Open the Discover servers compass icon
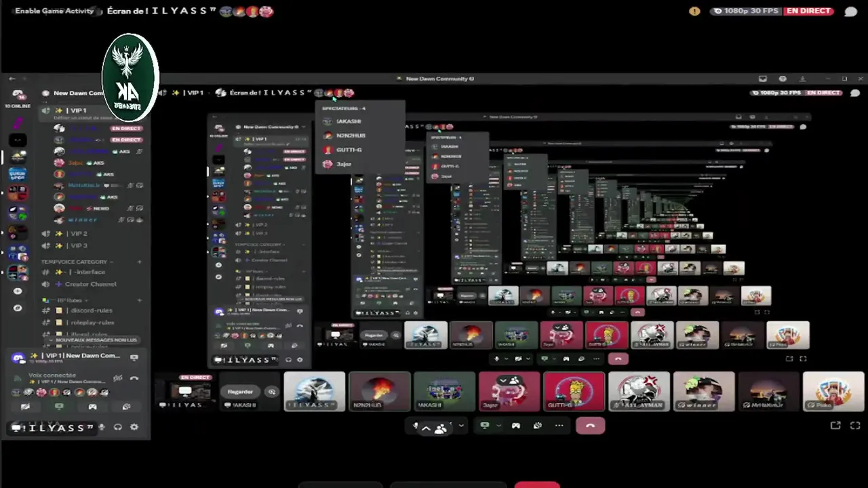 coord(18,308)
